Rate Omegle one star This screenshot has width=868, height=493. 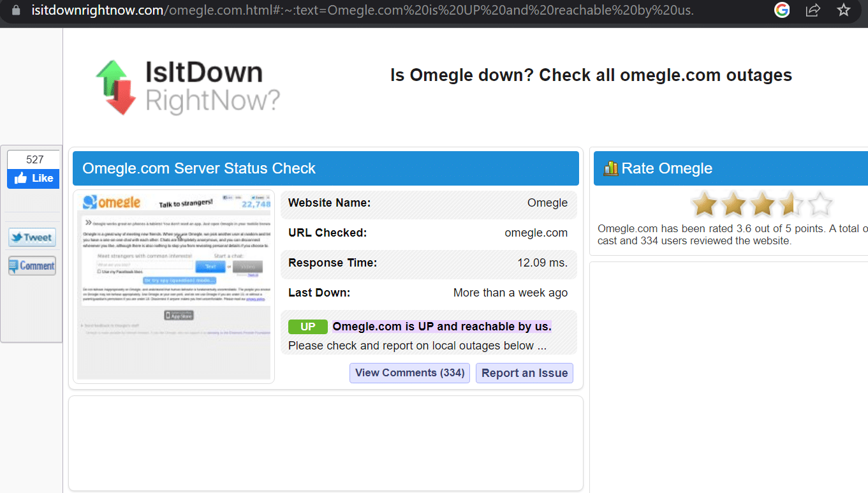[705, 205]
